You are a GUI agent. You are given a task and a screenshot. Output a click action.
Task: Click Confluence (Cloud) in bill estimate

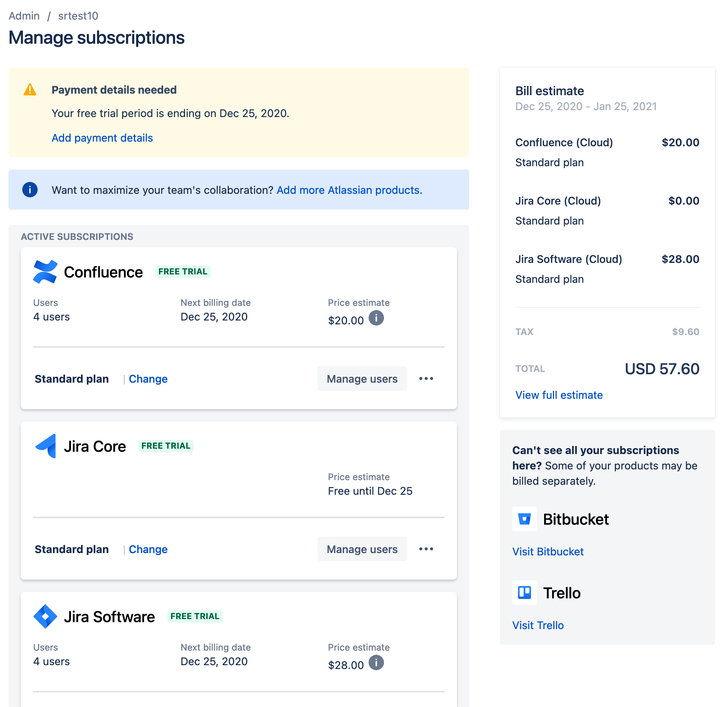point(564,142)
